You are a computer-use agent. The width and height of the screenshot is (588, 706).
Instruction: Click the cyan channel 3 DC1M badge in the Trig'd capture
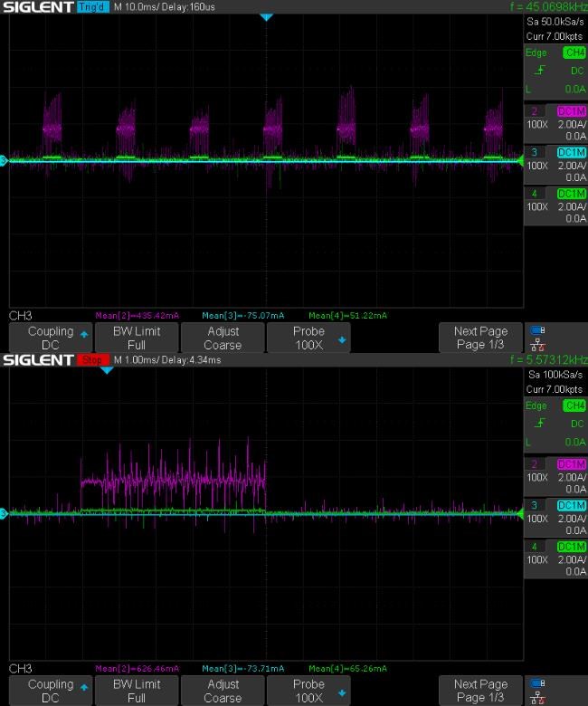point(572,152)
